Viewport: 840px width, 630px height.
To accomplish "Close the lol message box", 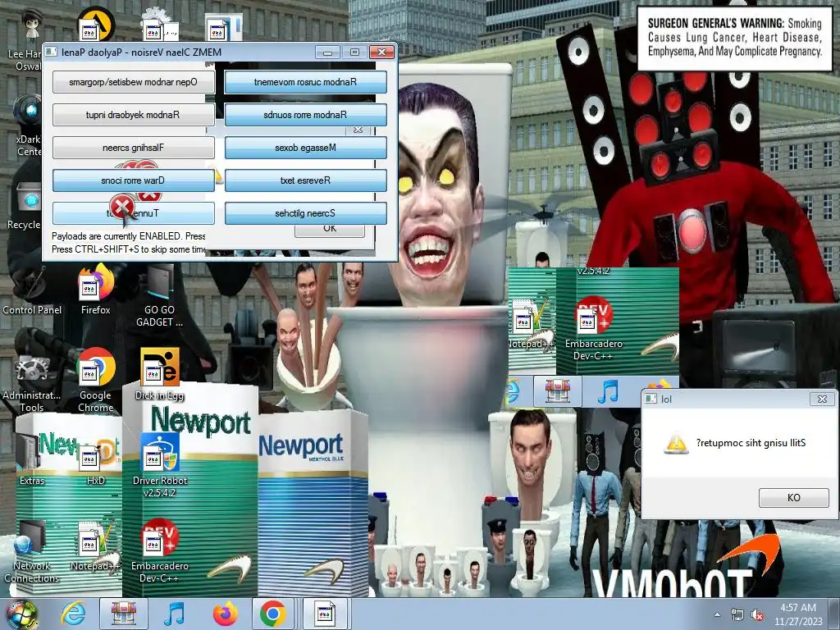I will 822,399.
